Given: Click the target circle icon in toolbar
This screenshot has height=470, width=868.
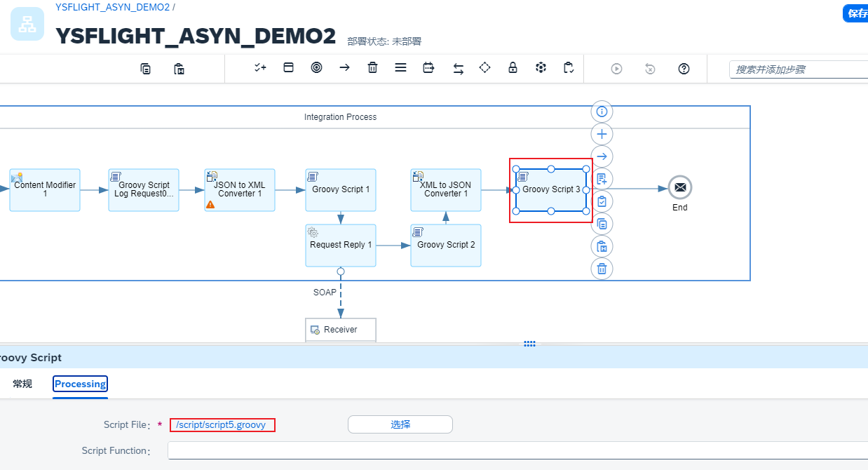Looking at the screenshot, I should pos(316,68).
